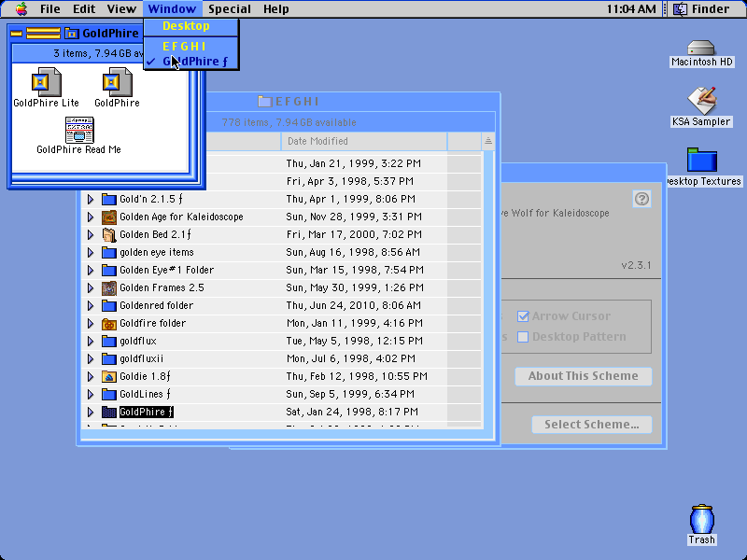Click the v2.3.1 version label
Viewport: 747px width, 560px height.
coord(636,265)
